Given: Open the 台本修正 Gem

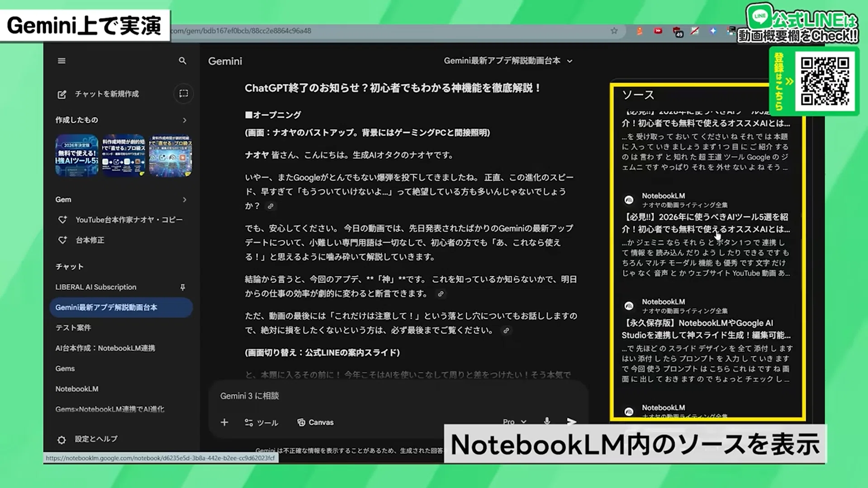Looking at the screenshot, I should (x=90, y=240).
